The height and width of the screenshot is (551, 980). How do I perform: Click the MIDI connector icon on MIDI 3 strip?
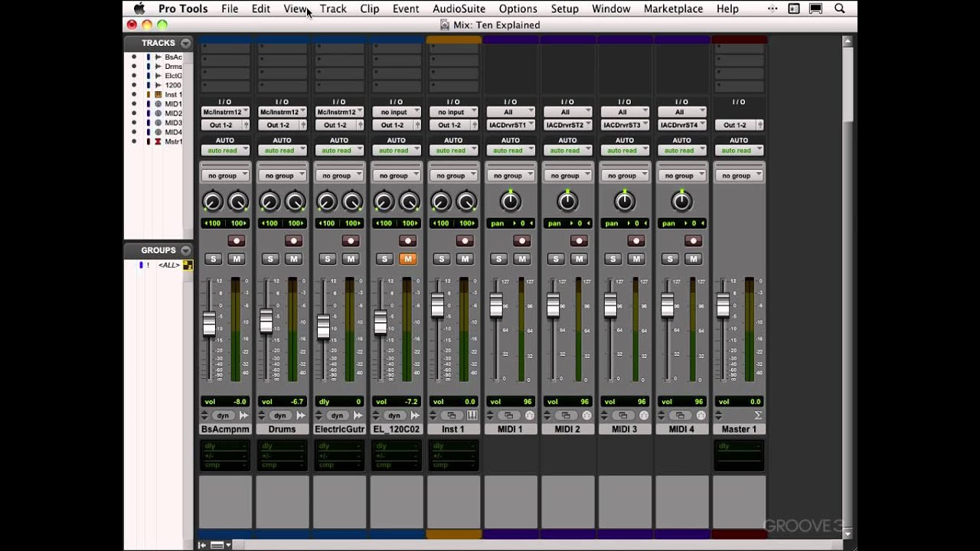644,416
